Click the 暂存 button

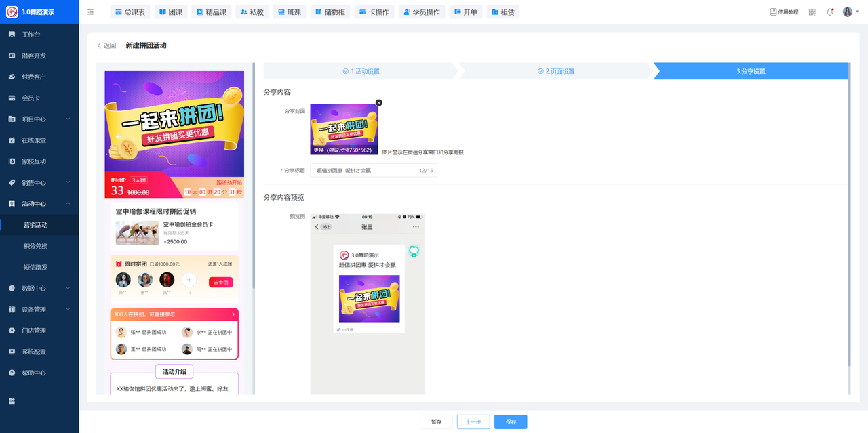point(436,422)
